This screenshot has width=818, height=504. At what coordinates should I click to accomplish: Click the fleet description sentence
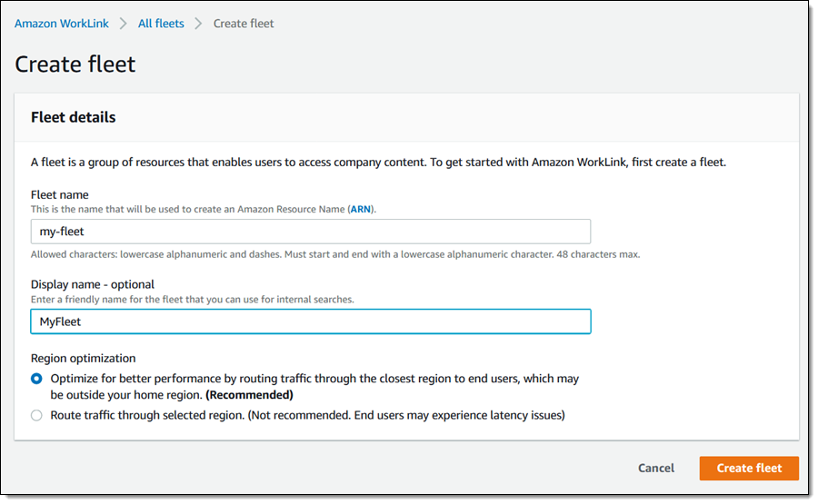coord(378,163)
